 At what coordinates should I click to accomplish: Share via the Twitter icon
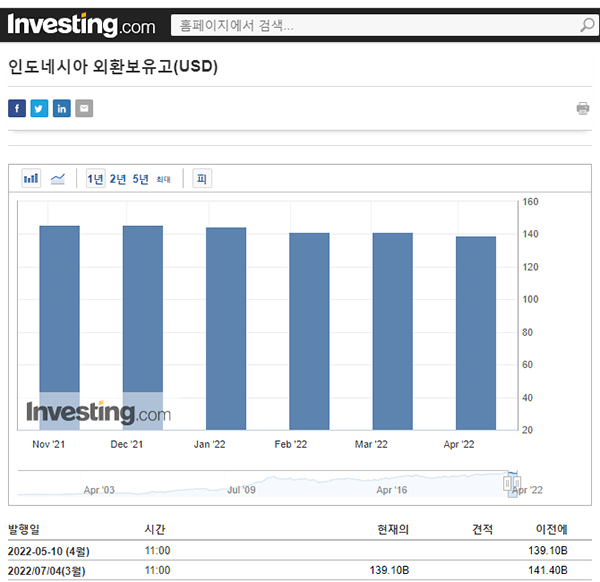39,108
